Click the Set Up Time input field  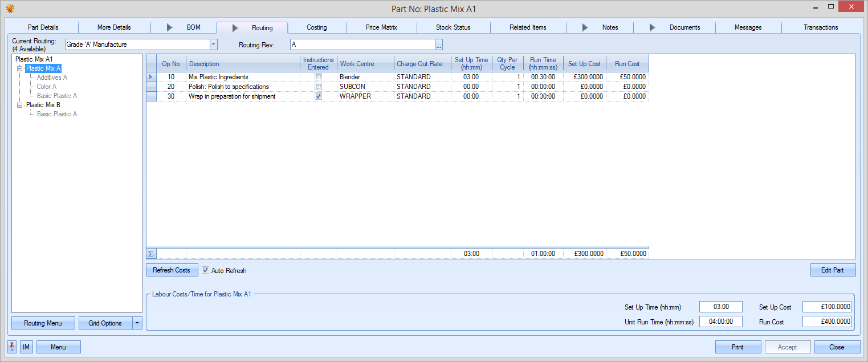tap(720, 307)
